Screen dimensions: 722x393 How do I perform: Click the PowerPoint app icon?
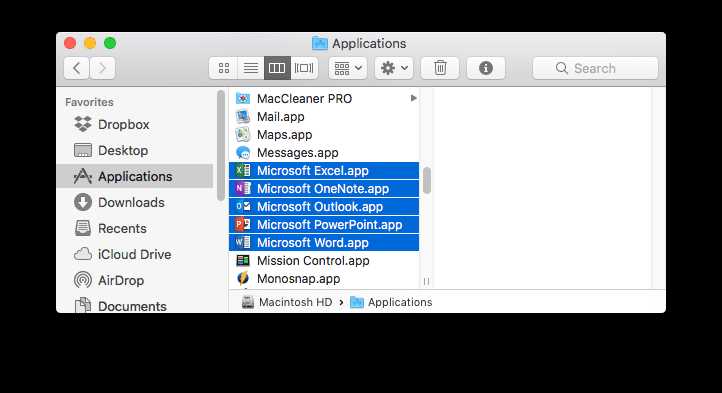(243, 224)
